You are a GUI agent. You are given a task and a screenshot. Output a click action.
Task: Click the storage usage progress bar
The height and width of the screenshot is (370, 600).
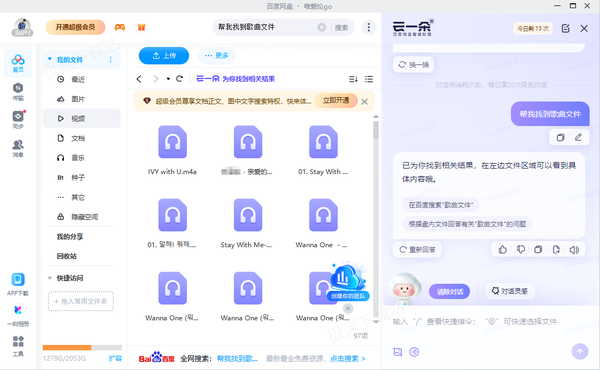pos(82,347)
